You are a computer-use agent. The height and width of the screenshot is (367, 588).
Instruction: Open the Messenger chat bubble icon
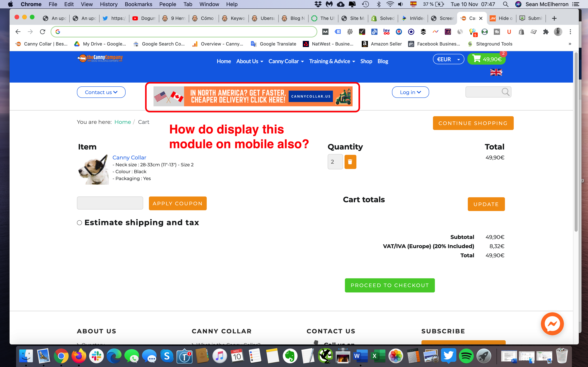[552, 324]
